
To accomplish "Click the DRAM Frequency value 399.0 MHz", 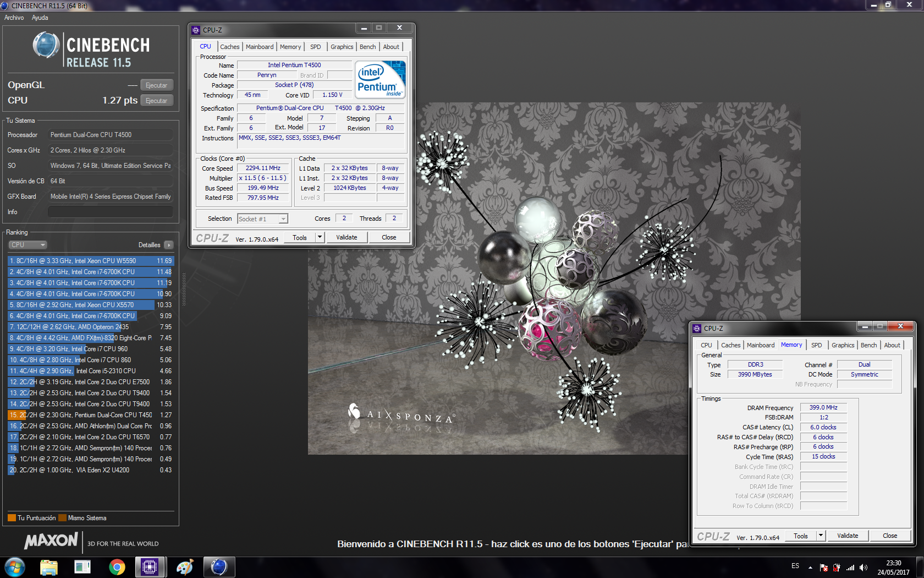I will click(823, 408).
